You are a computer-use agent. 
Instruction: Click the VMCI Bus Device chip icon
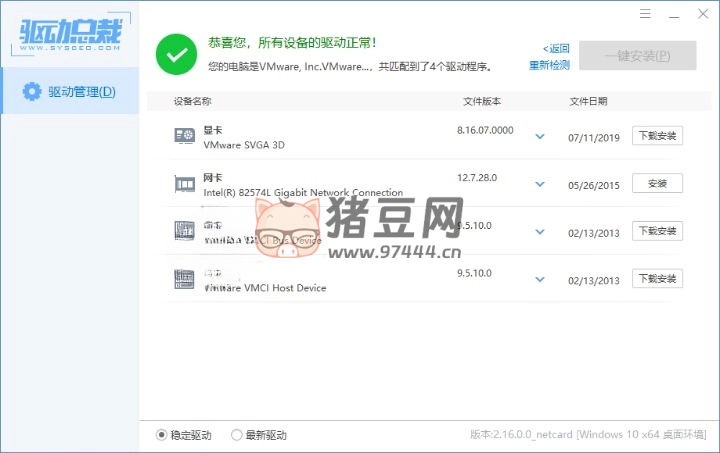184,231
